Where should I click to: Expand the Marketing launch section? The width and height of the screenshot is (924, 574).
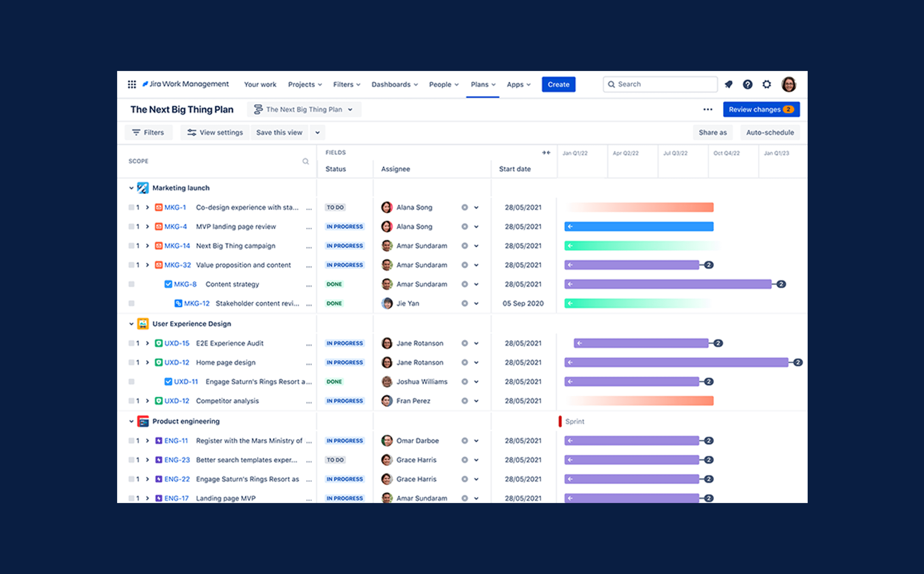click(130, 188)
